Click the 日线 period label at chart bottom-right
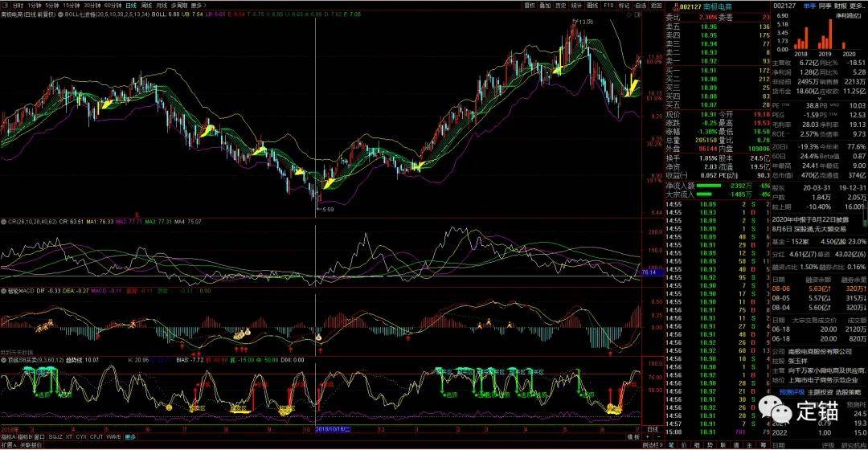Screen dimensions: 868x450 pyautogui.click(x=653, y=429)
